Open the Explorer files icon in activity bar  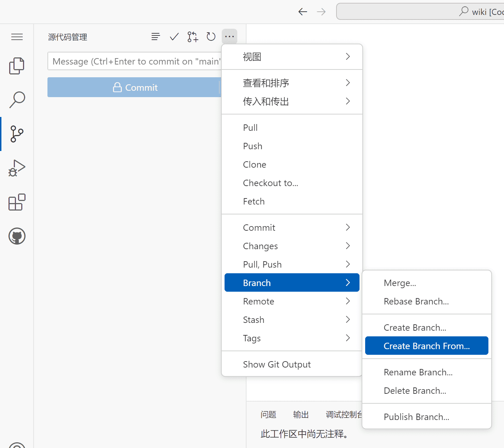tap(17, 66)
